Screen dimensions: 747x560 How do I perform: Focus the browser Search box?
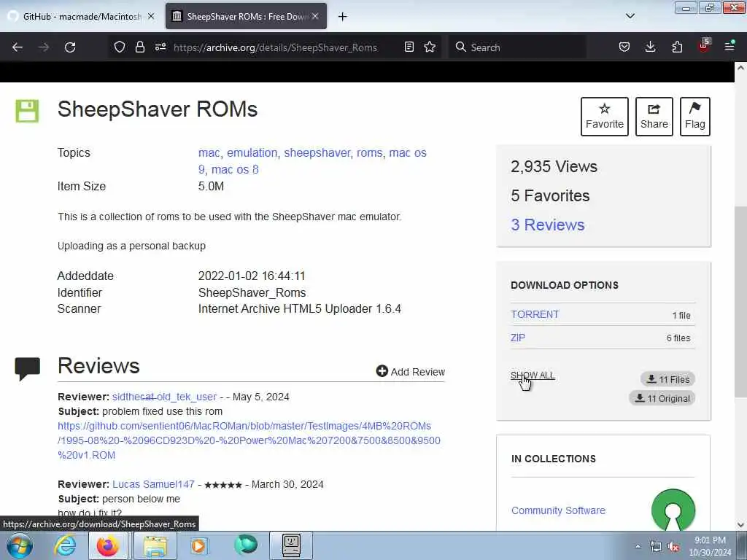click(x=517, y=47)
